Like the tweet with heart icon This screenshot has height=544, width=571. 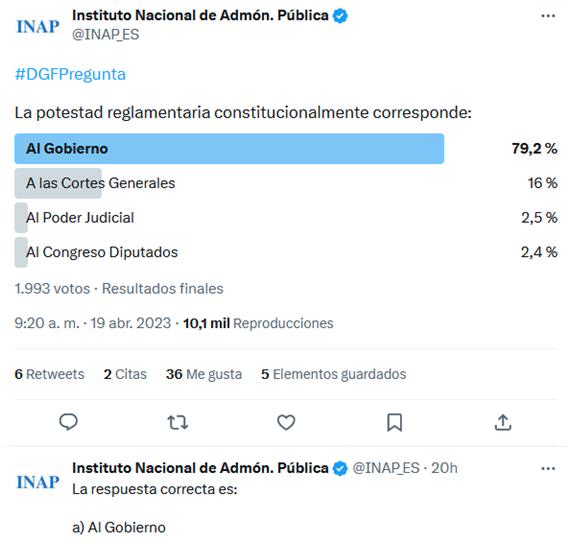pos(286,422)
